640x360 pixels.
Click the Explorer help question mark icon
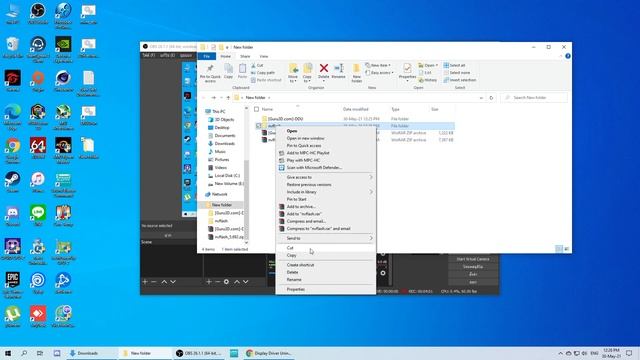click(568, 56)
